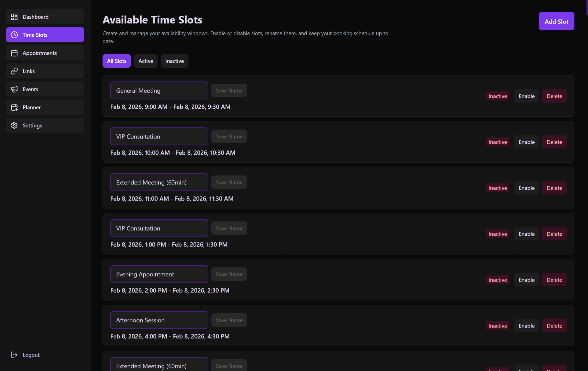Viewport: 588px width, 371px height.
Task: Select the Planner calendar icon
Action: click(x=14, y=107)
